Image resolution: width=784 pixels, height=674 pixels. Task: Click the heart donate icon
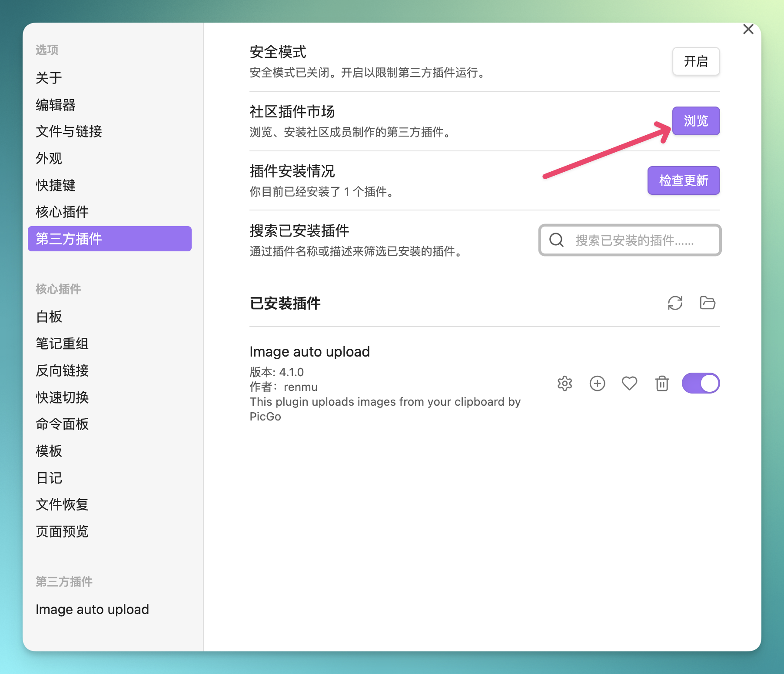(629, 384)
